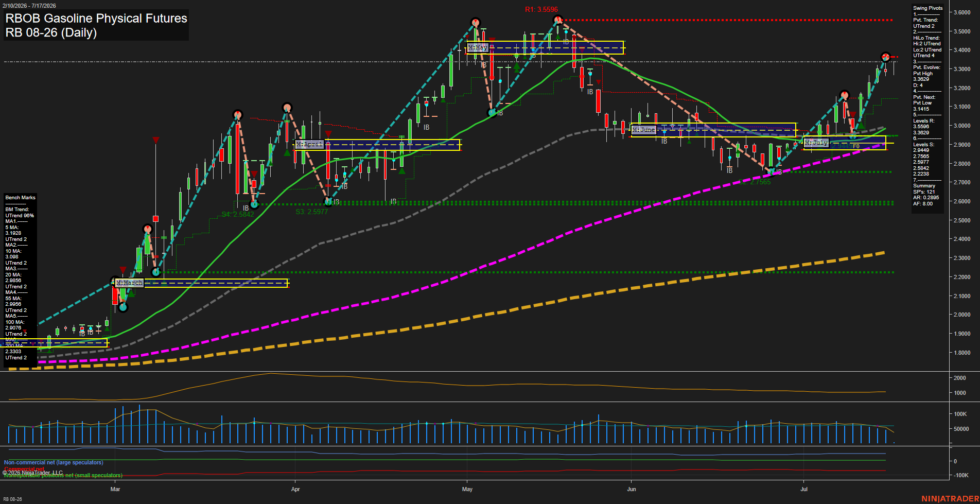Click the Bench Marks panel heading
Screen dimensions: 980x504
21,198
